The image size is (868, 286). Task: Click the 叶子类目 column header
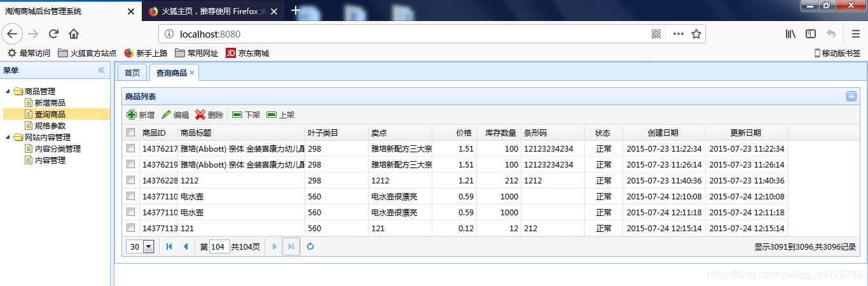tap(336, 132)
